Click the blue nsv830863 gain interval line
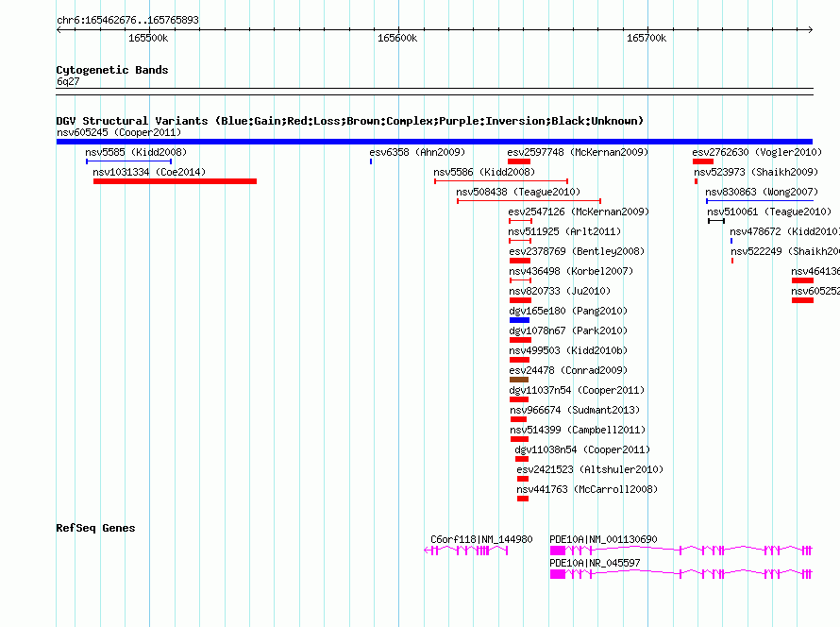The width and height of the screenshot is (840, 627). click(760, 201)
